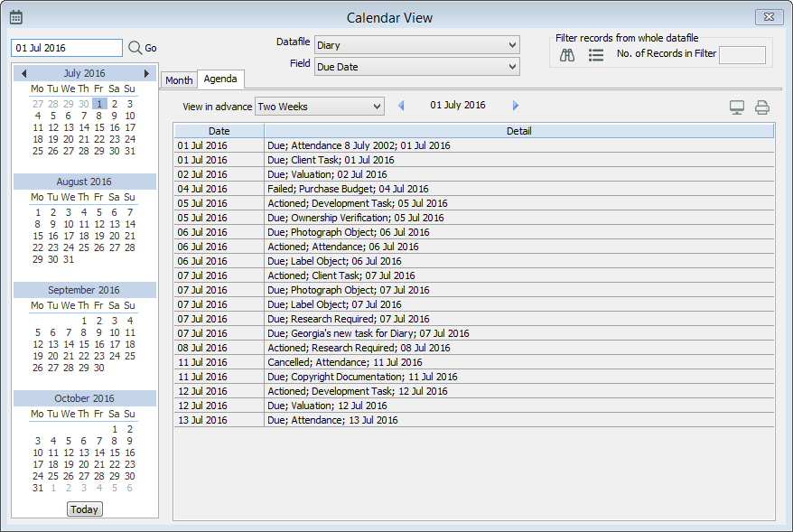The height and width of the screenshot is (532, 793).
Task: Select the 'Failed; Purchase Budget' row
Action: tap(474, 189)
